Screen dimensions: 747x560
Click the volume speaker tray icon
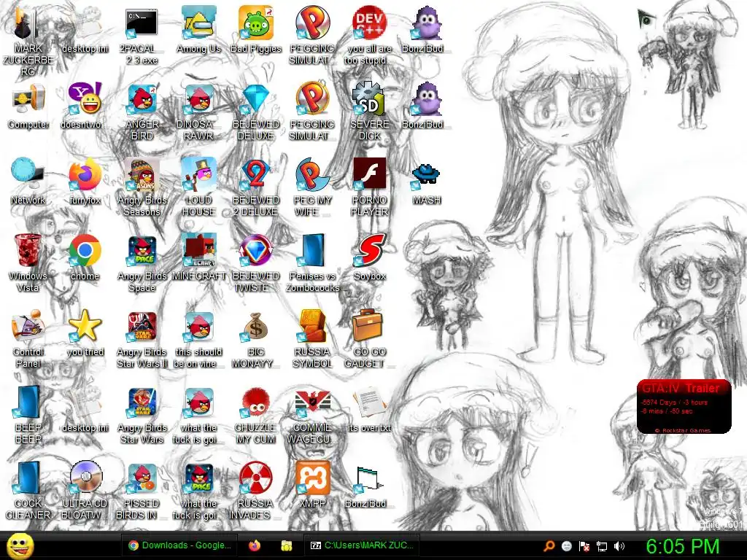(x=619, y=546)
